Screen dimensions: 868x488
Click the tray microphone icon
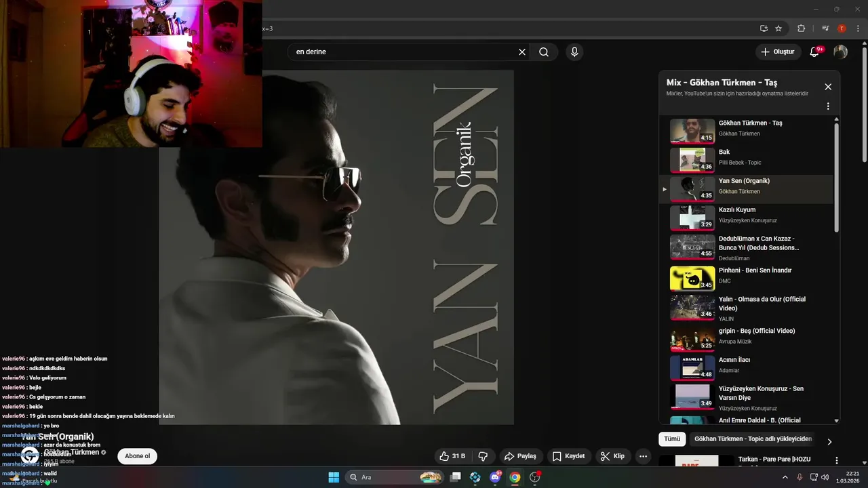coord(800,477)
